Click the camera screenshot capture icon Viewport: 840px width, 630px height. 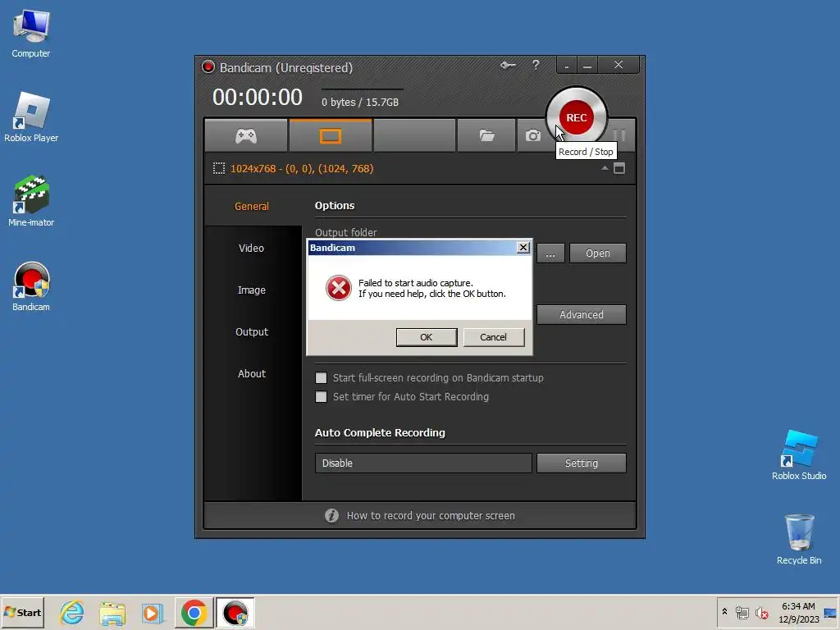532,135
